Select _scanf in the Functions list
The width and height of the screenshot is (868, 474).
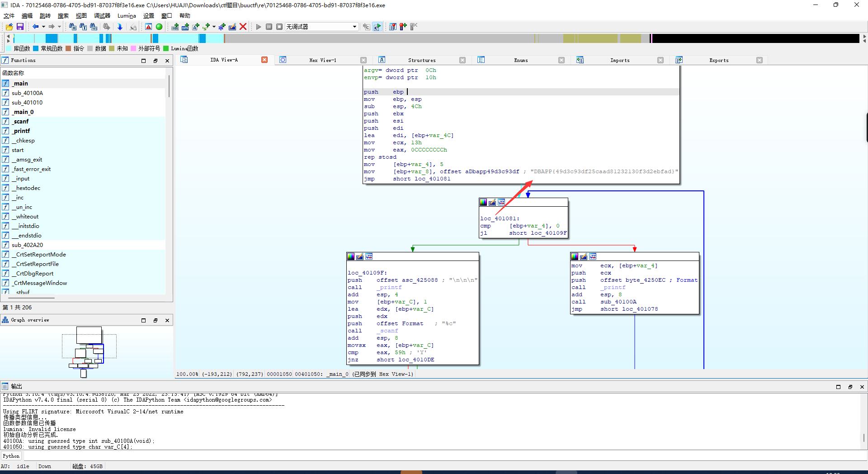83,121
